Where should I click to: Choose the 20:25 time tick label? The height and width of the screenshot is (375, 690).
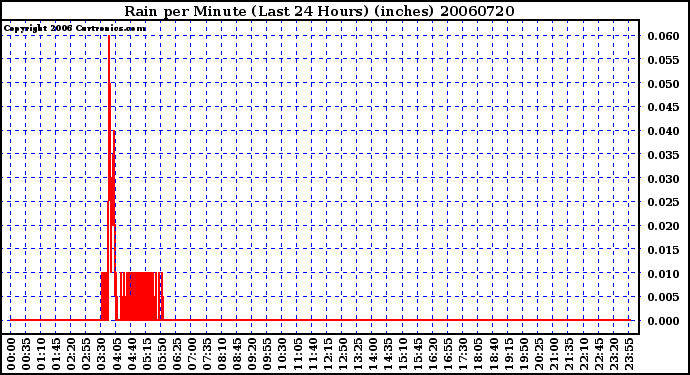pos(538,354)
